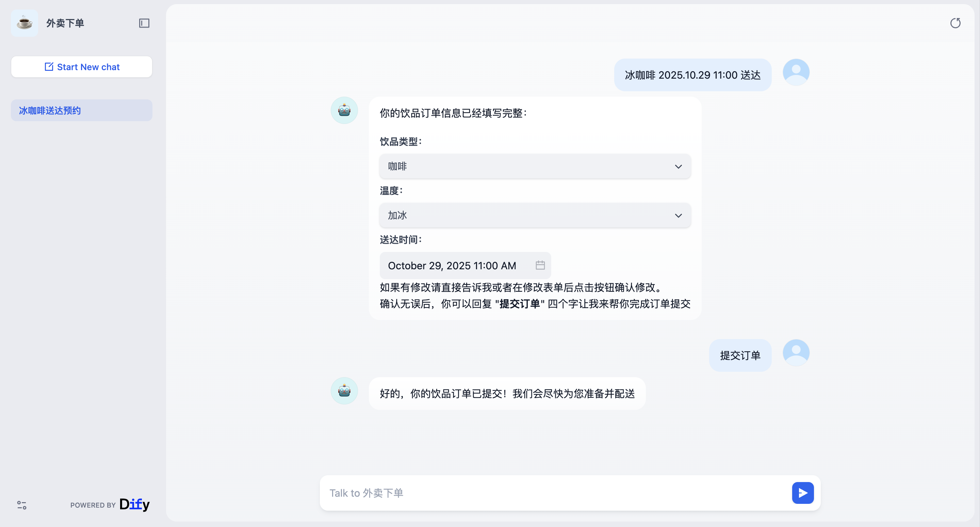The width and height of the screenshot is (980, 527).
Task: Collapse the sidebar panel icon
Action: click(x=144, y=23)
